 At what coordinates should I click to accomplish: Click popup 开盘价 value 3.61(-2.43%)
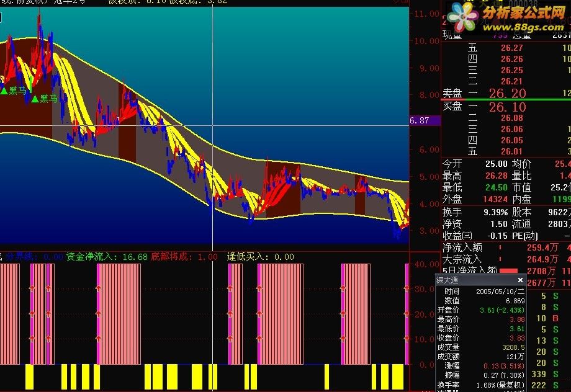pyautogui.click(x=502, y=310)
